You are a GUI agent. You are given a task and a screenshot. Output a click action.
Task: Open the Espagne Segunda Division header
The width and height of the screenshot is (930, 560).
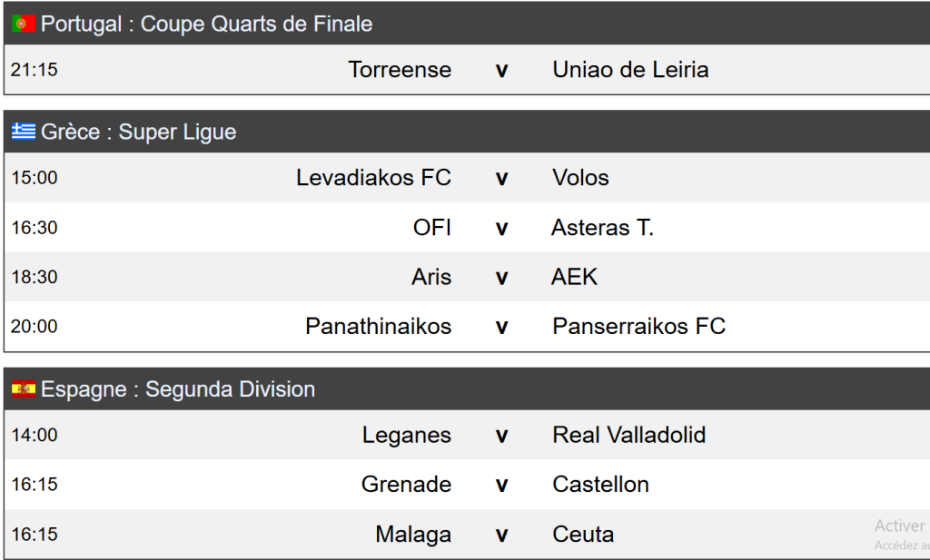point(178,389)
